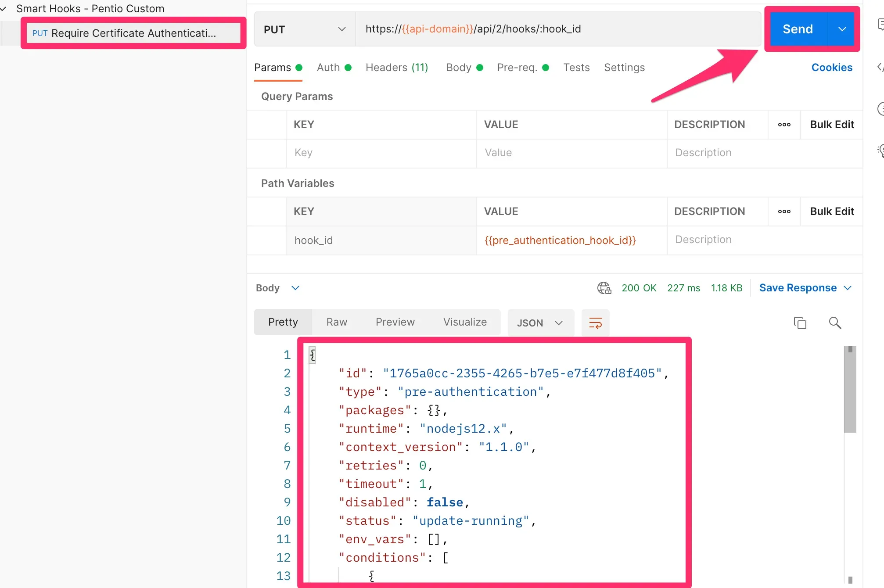884x588 pixels.
Task: Open the Cookies link
Action: click(x=831, y=68)
